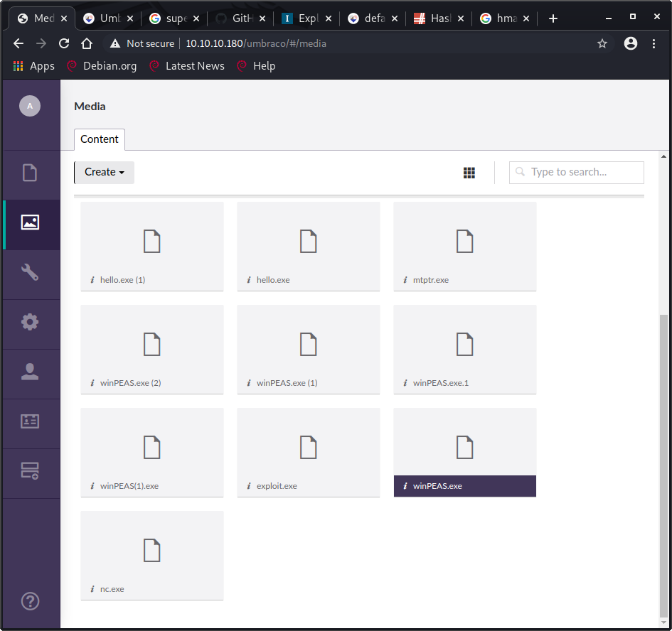Open the Media section icon
Viewport: 672px width, 631px height.
coord(30,222)
